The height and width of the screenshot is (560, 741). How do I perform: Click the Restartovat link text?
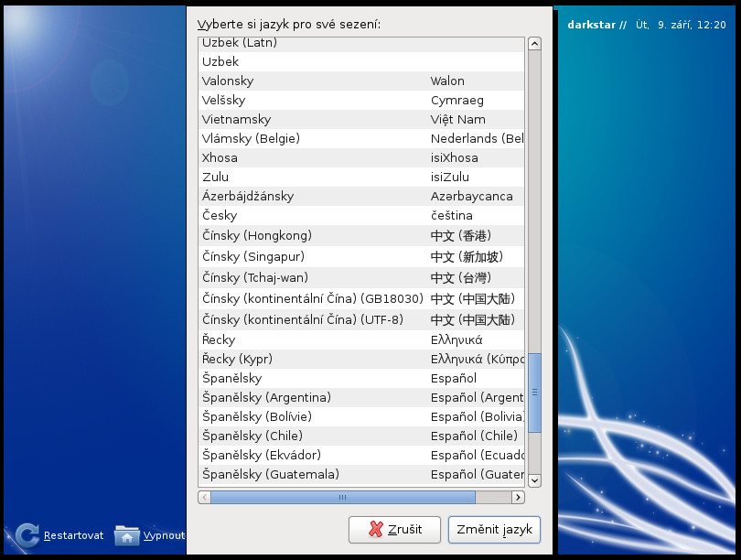73,535
